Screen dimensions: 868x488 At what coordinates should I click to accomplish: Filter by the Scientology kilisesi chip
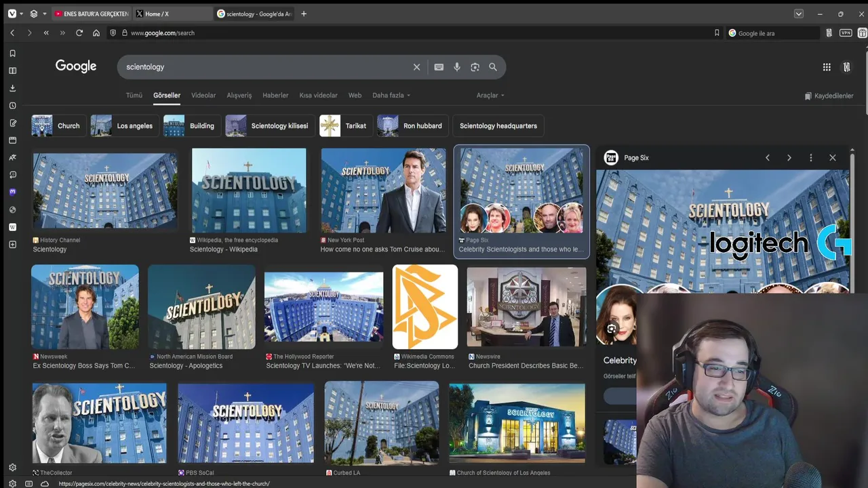269,125
